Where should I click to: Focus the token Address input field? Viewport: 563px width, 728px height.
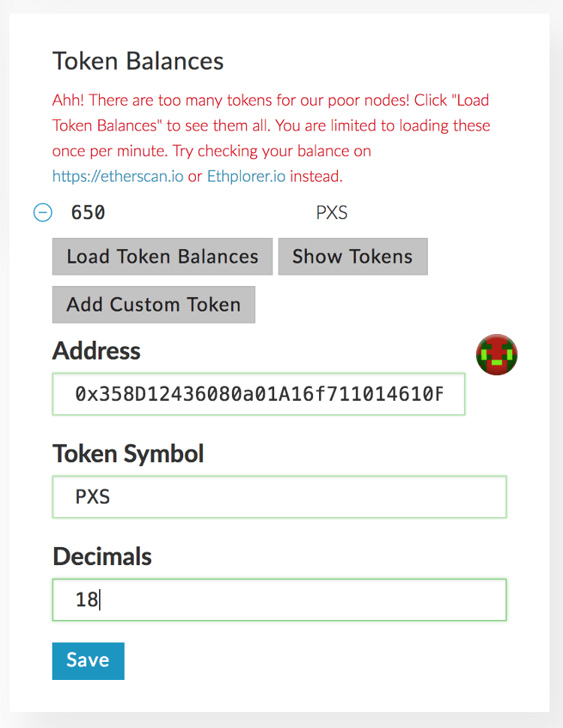[x=258, y=393]
